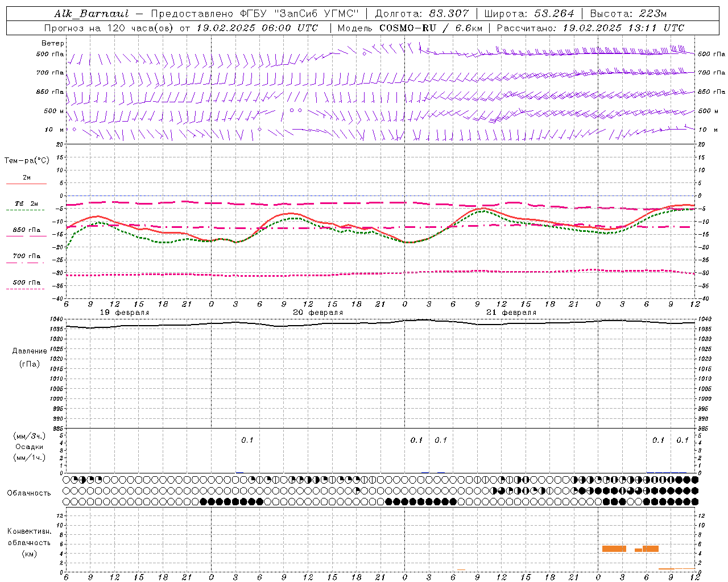The height and width of the screenshot is (582, 728).
Task: Select the 20 февраля date label
Action: pos(318,313)
